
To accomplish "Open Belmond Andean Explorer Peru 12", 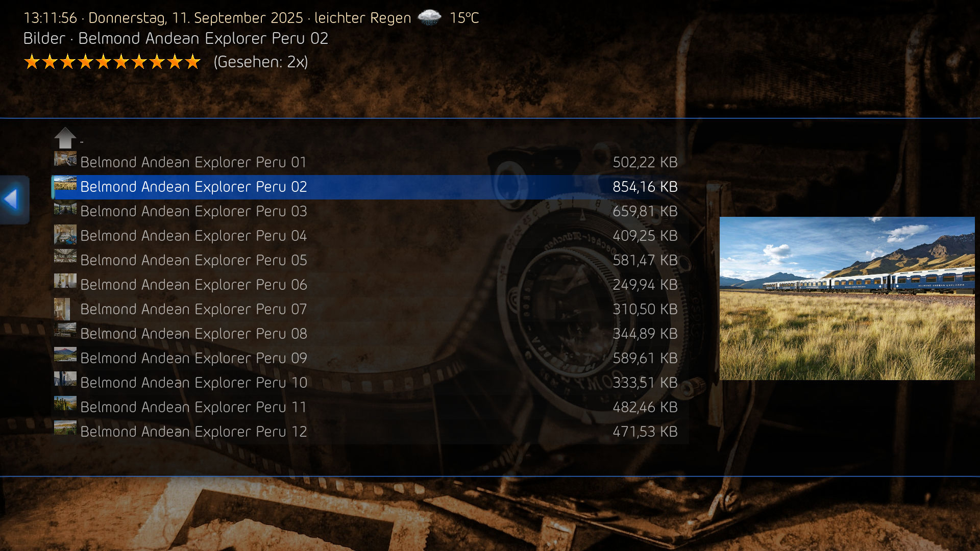I will pos(365,432).
